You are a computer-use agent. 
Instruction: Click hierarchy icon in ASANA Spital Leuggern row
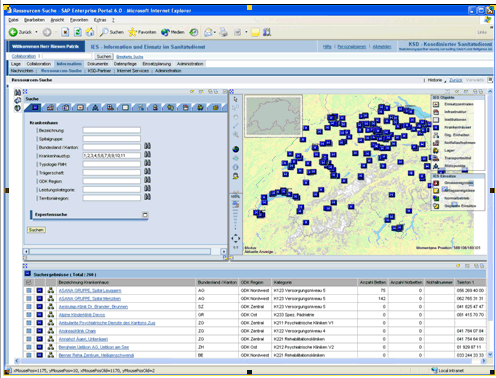(51, 290)
